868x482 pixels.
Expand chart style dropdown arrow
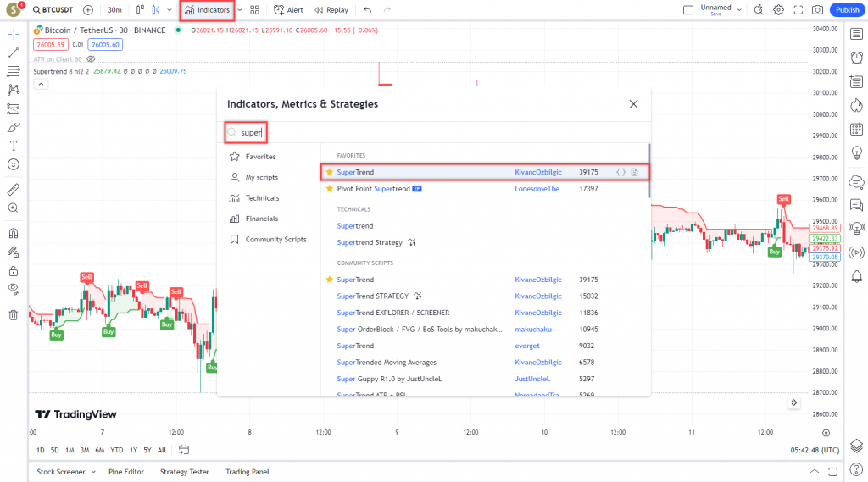[x=170, y=10]
